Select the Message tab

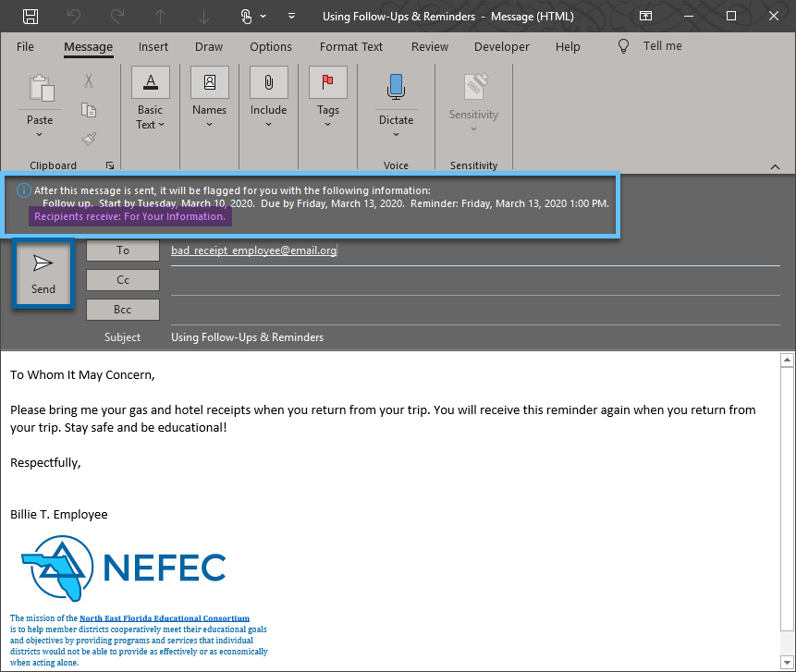(89, 47)
